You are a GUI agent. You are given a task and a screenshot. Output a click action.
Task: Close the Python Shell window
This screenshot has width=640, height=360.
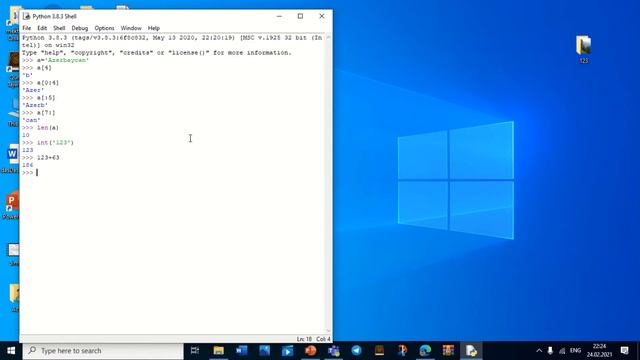[322, 16]
